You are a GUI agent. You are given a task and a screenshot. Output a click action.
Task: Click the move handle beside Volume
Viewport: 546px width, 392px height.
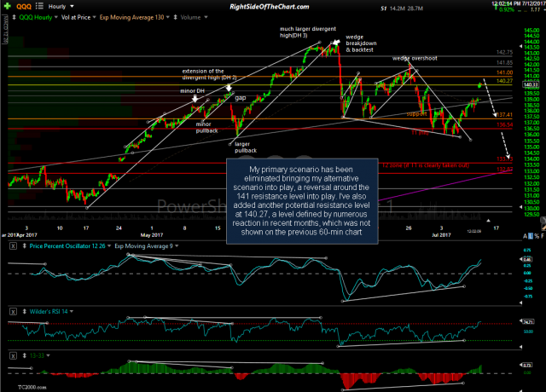coord(175,17)
